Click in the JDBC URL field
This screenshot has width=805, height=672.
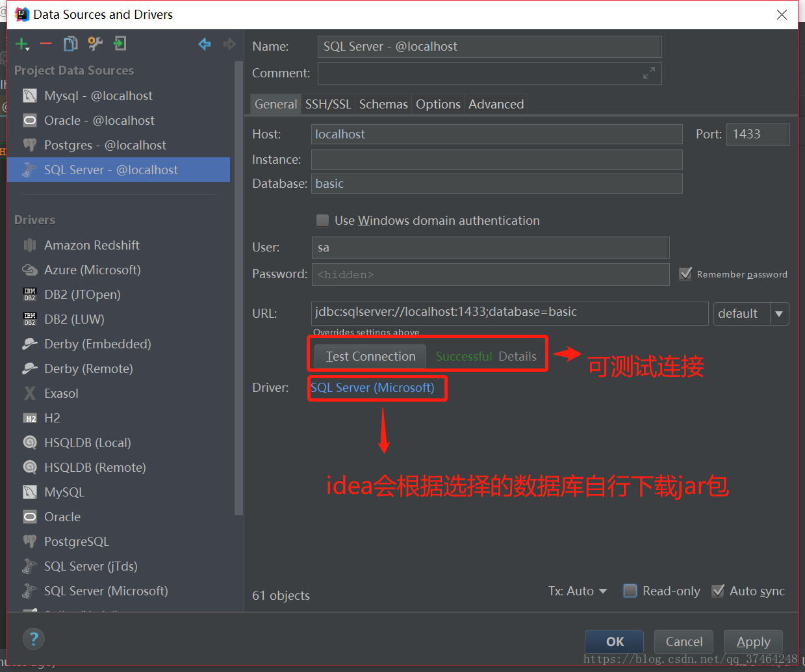click(x=510, y=313)
